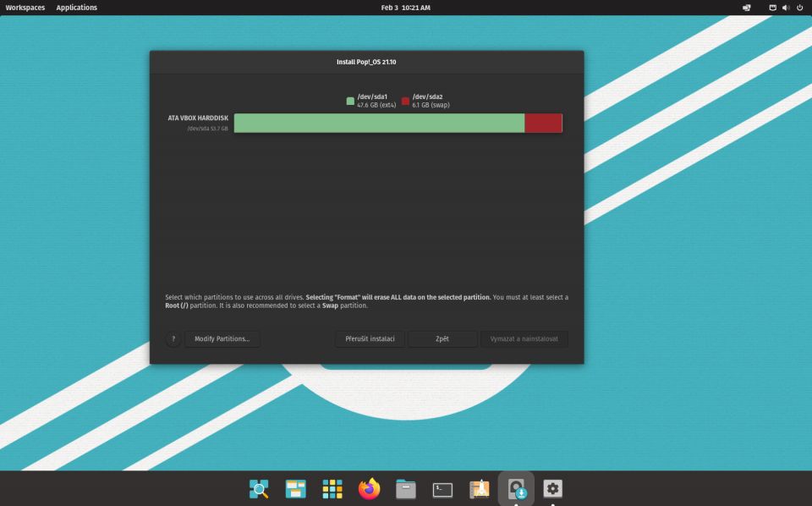Open the clock and calendar in top bar

click(x=405, y=8)
